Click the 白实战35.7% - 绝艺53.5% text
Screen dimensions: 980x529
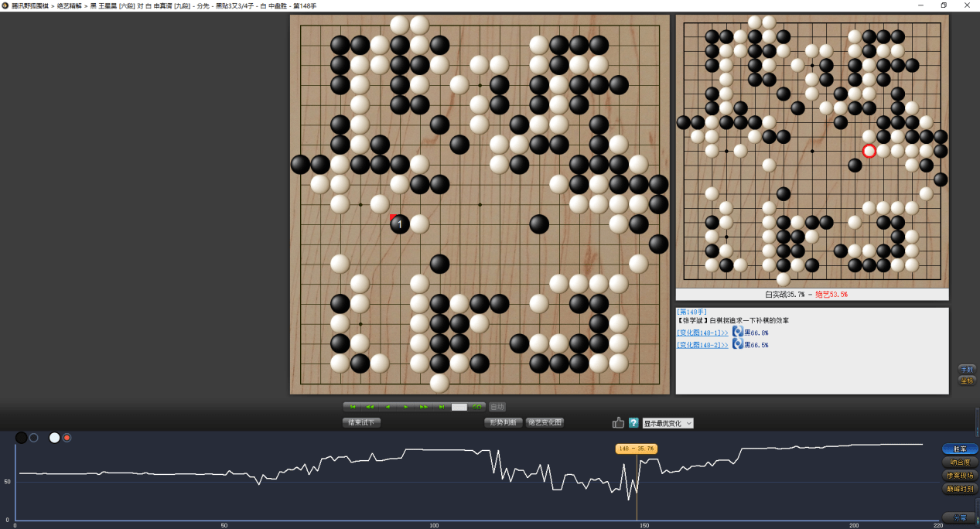[x=806, y=295]
